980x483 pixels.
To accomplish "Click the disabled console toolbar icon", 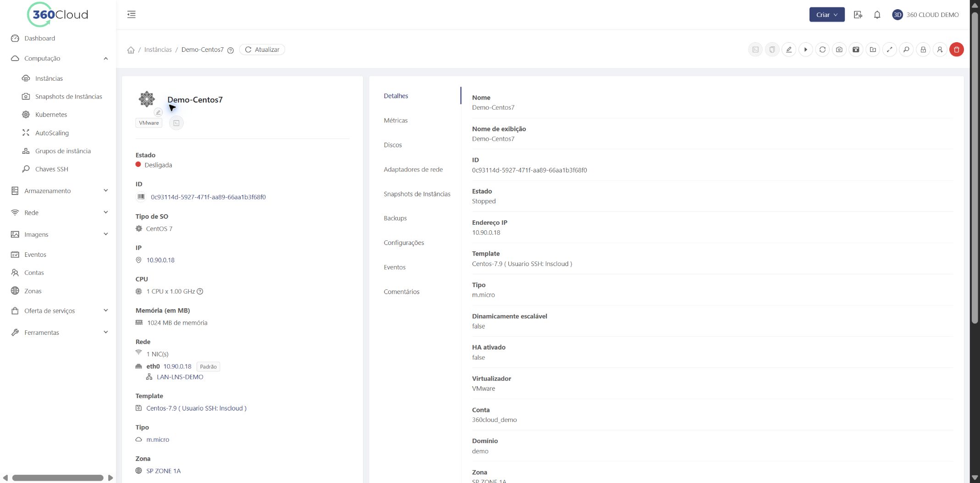I will (755, 50).
